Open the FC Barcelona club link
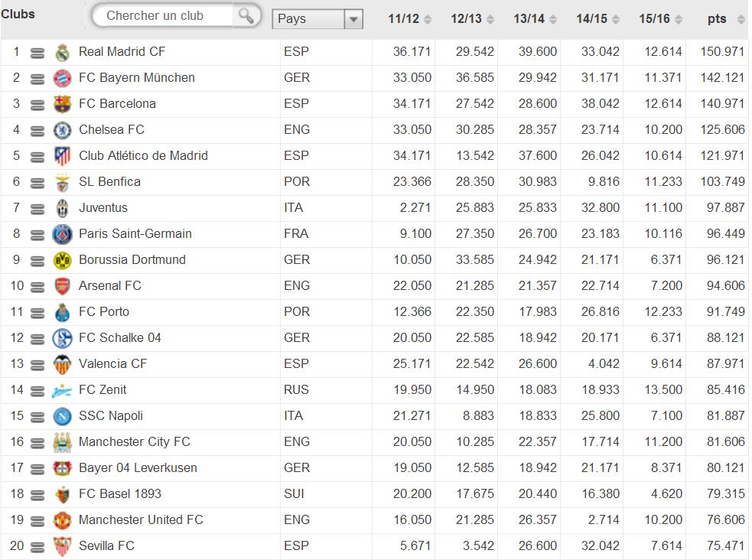Screen dimensions: 752x560 pyautogui.click(x=117, y=103)
